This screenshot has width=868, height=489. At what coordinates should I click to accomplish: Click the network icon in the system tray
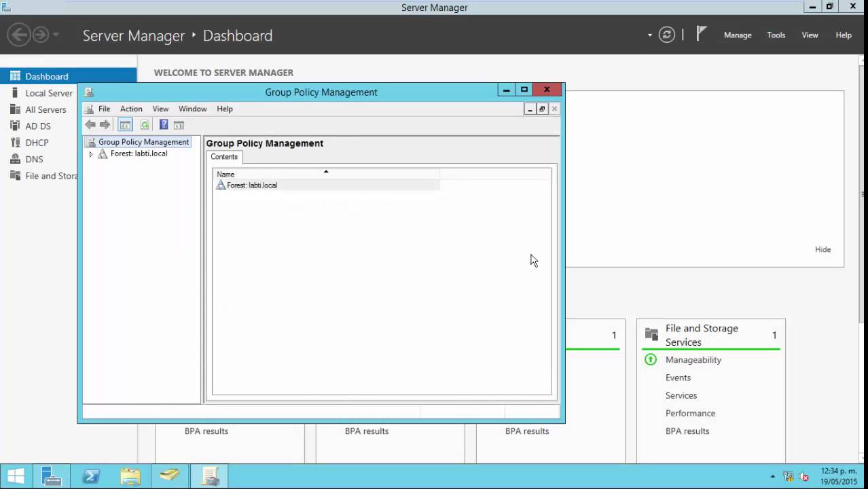pyautogui.click(x=789, y=477)
